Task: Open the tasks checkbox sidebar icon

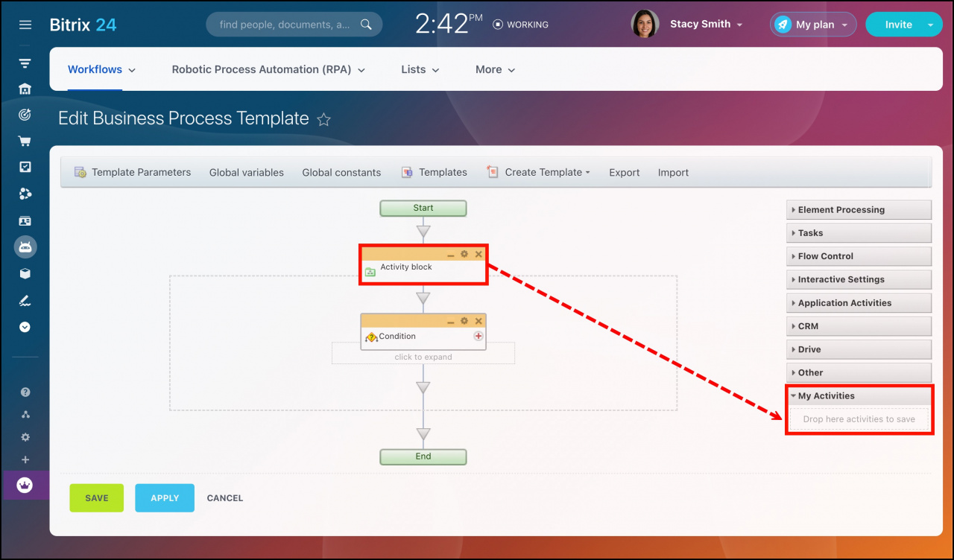Action: point(25,167)
